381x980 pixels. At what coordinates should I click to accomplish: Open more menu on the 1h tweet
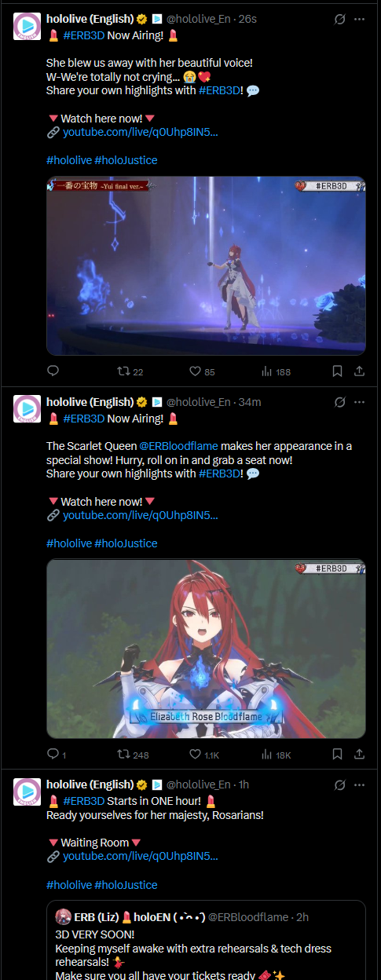click(359, 784)
